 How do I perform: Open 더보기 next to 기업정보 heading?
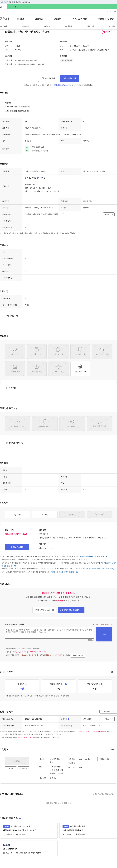113,749
